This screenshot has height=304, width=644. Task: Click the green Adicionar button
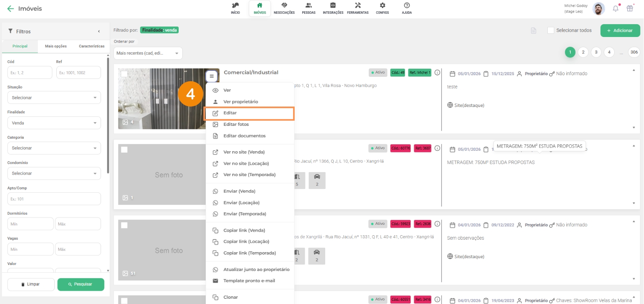620,31
